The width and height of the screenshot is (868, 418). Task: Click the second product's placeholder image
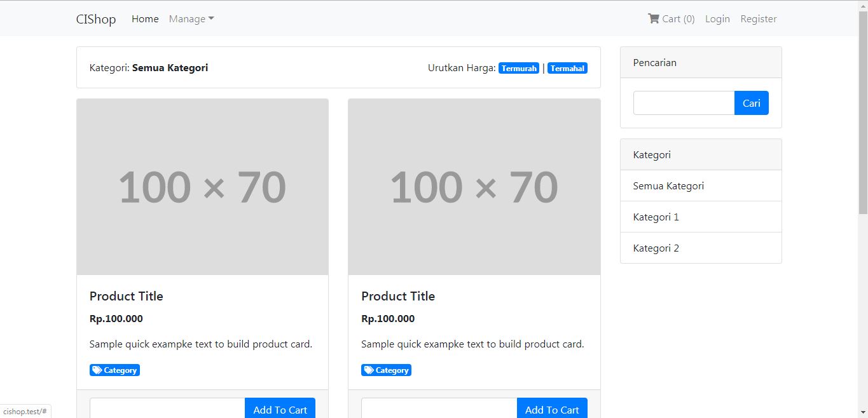[474, 187]
